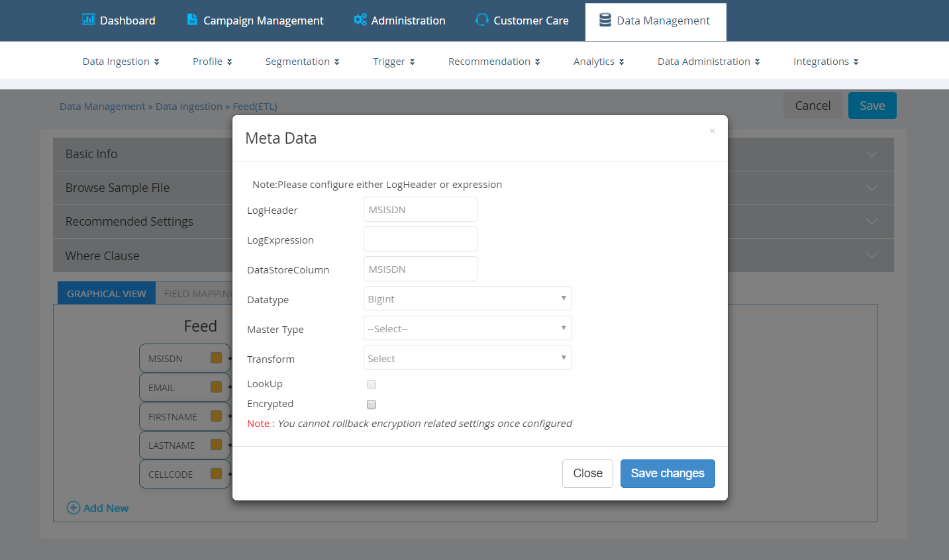Click the blue Save button
Viewport: 949px width, 560px height.
[872, 106]
